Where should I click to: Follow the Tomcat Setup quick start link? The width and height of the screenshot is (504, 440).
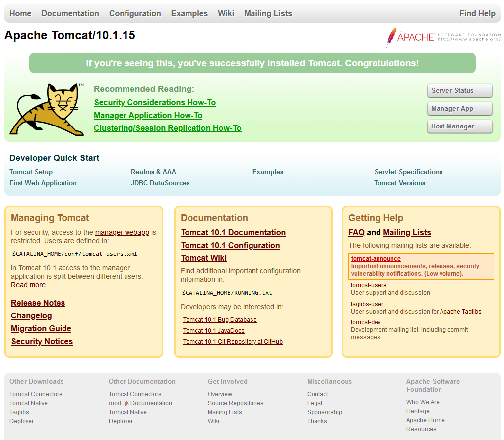31,172
